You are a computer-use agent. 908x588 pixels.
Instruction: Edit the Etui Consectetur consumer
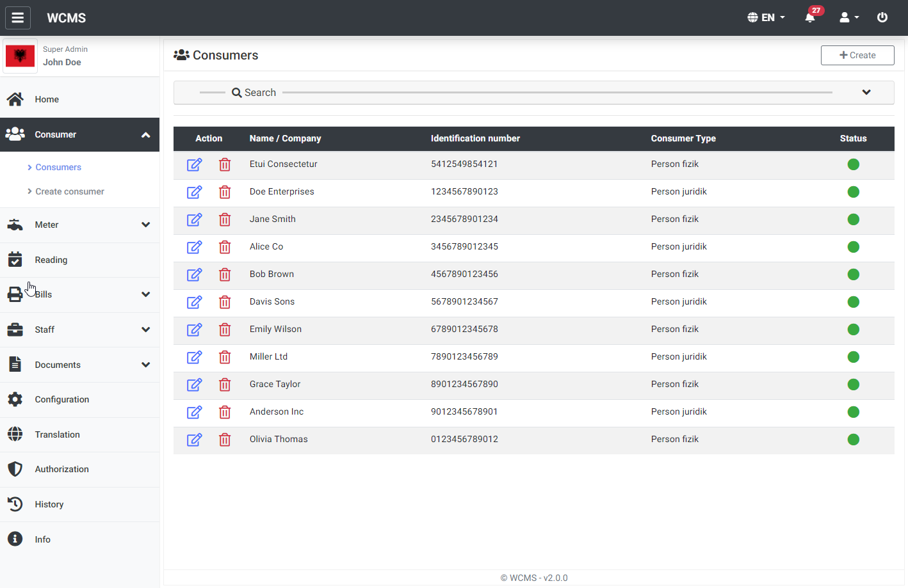click(195, 164)
